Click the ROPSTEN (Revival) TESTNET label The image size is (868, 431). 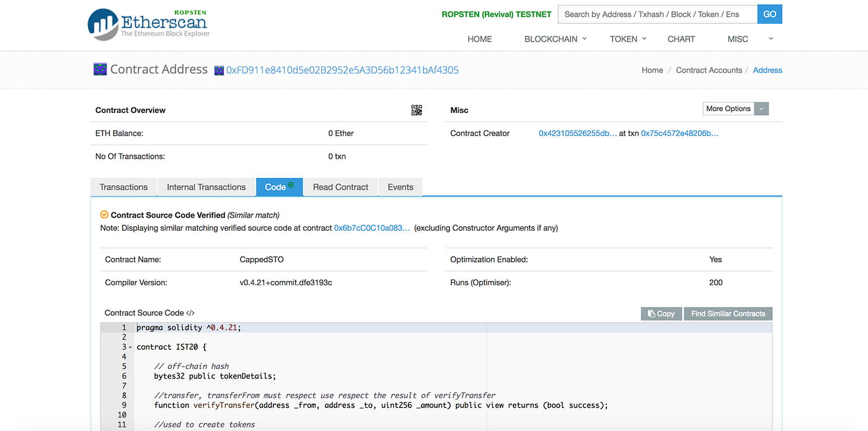pyautogui.click(x=497, y=14)
